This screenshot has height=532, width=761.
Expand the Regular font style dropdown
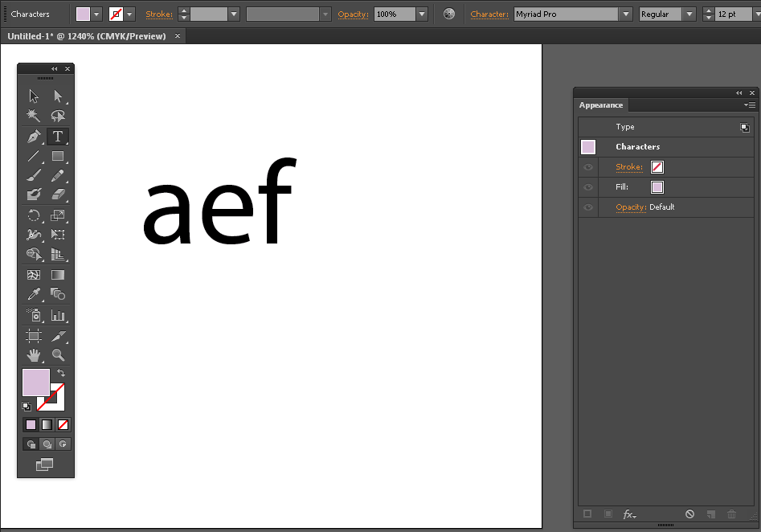(x=689, y=14)
